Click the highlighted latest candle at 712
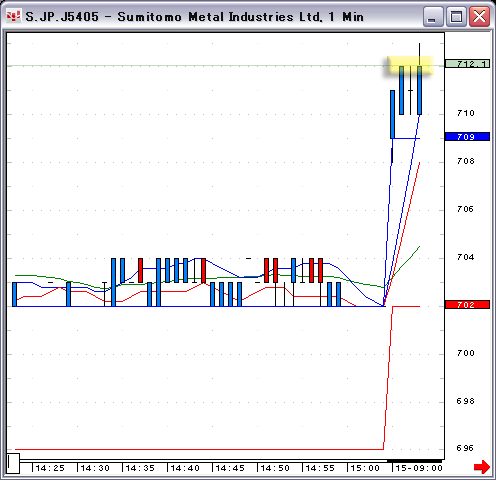496x480 pixels. click(419, 90)
